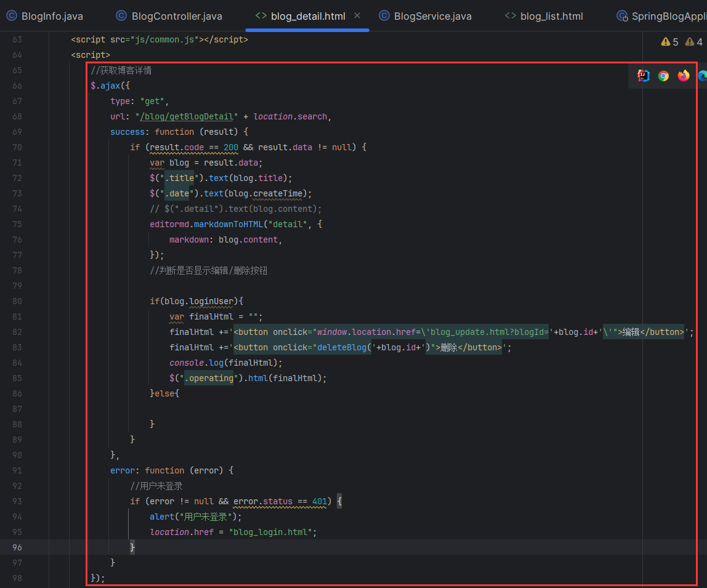Open the SpringBlogApplication tab
This screenshot has height=588, width=707.
662,16
